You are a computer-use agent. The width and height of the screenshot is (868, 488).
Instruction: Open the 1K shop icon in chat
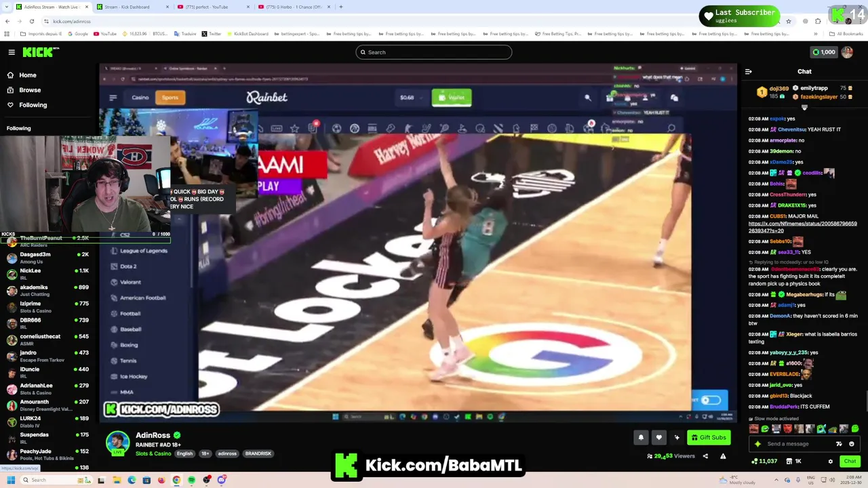(793, 462)
